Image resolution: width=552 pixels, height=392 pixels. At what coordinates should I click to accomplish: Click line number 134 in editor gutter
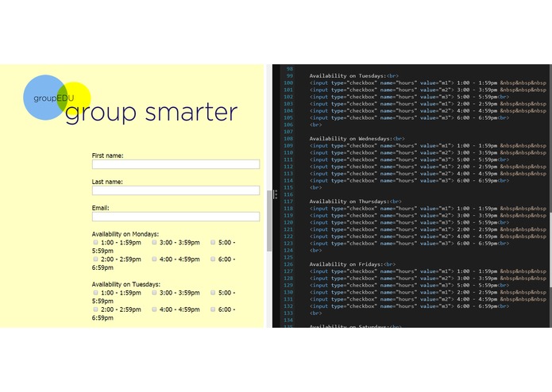[288, 321]
